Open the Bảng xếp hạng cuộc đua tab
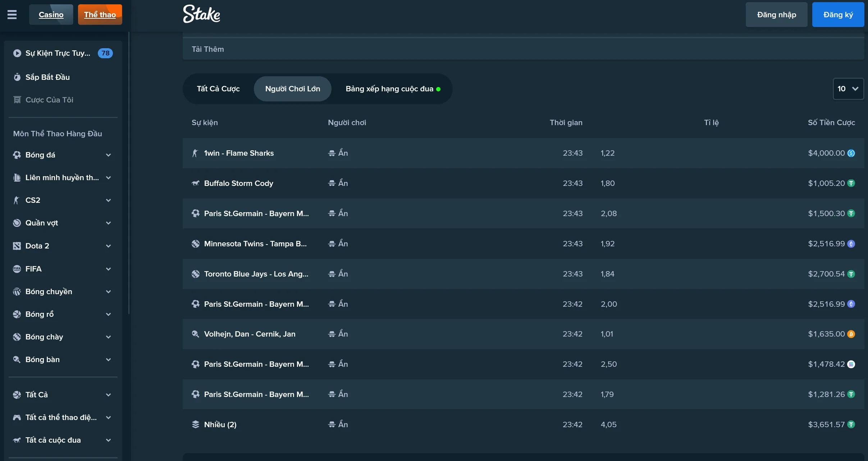868x461 pixels. tap(393, 89)
